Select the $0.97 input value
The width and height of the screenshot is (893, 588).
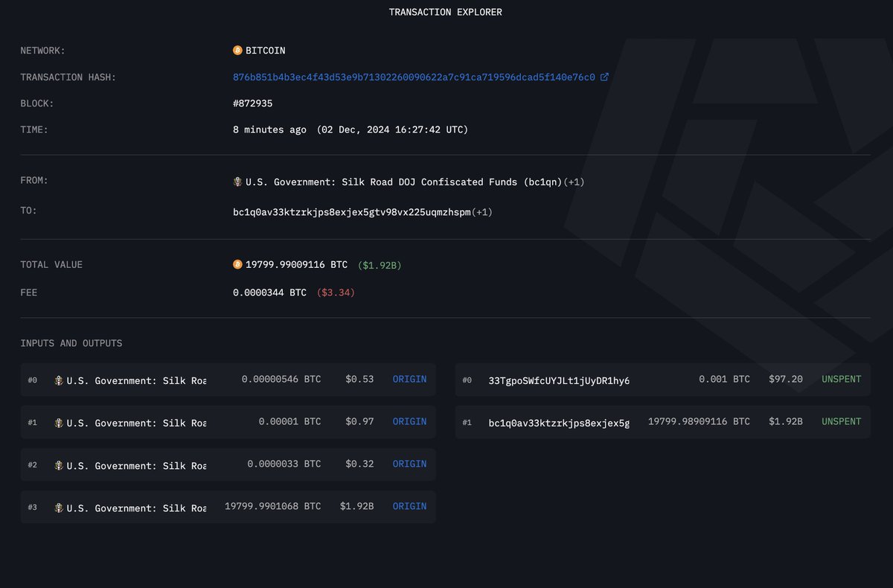coord(359,421)
